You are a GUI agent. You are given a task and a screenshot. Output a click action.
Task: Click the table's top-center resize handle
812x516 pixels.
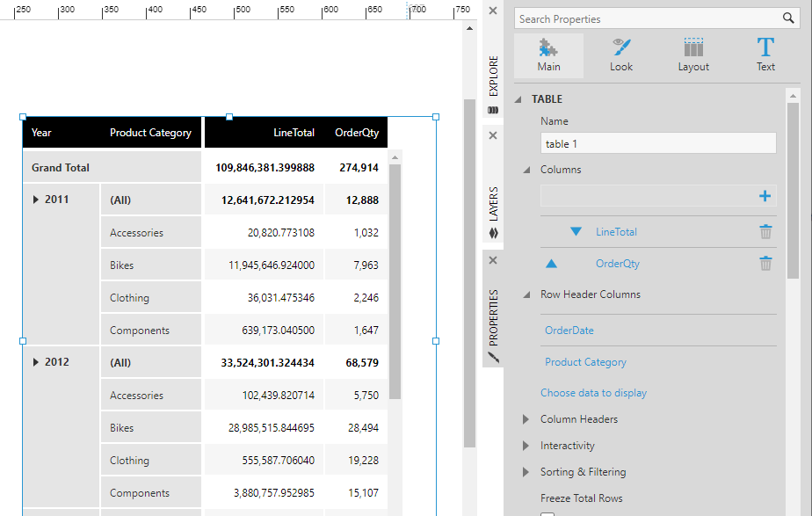click(x=229, y=117)
